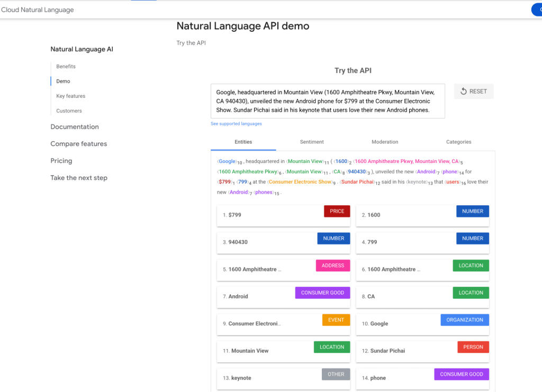Viewport: 542px width, 392px height.
Task: Open Compare features in the sidebar
Action: [x=79, y=144]
